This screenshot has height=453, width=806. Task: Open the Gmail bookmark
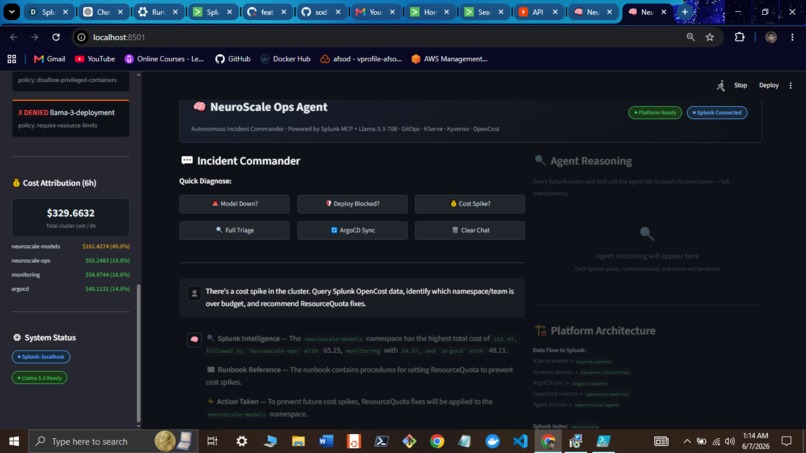pyautogui.click(x=49, y=59)
